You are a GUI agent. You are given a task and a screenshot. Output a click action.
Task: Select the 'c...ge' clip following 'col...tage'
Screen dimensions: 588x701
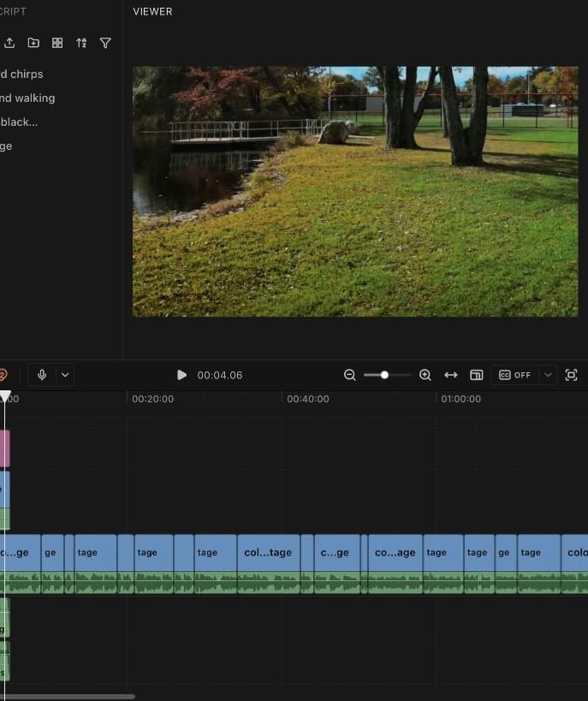click(x=337, y=553)
